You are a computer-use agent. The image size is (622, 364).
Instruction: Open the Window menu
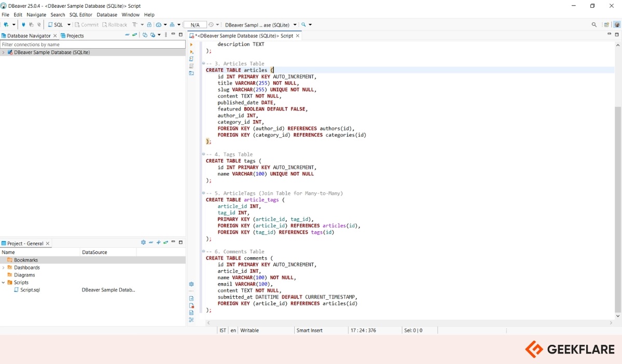click(x=131, y=15)
